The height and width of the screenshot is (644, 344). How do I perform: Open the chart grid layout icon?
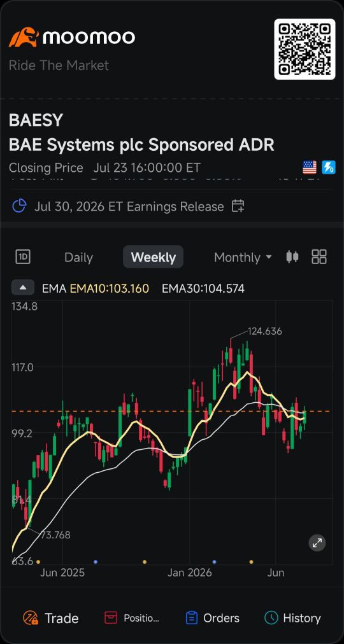(319, 257)
